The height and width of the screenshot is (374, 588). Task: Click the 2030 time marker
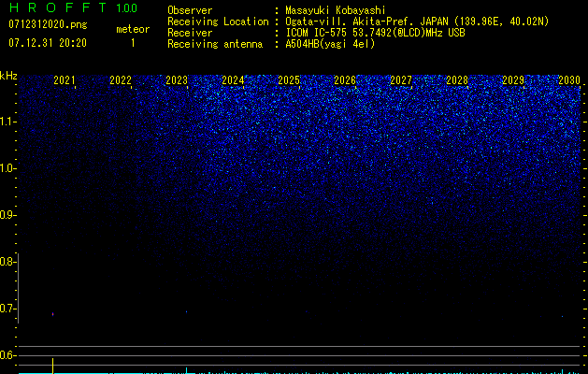[569, 80]
